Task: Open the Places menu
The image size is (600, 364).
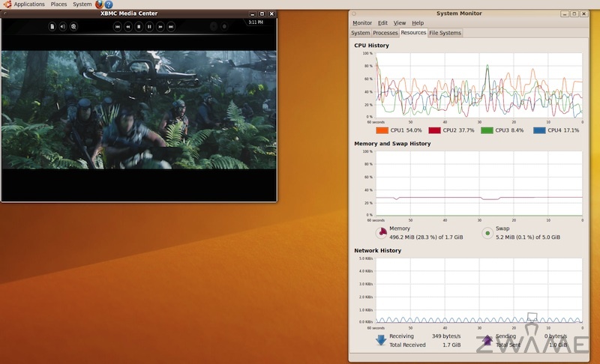Action: (x=58, y=4)
